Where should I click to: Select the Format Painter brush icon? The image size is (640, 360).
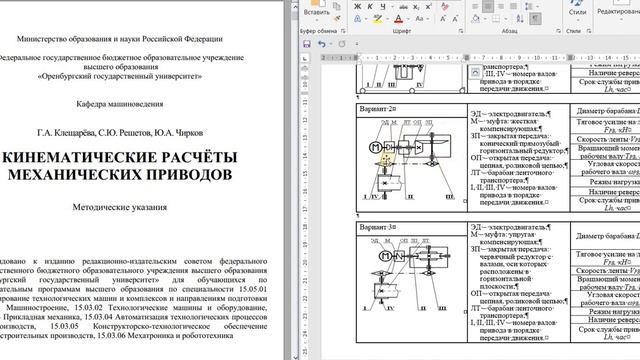pos(337,18)
